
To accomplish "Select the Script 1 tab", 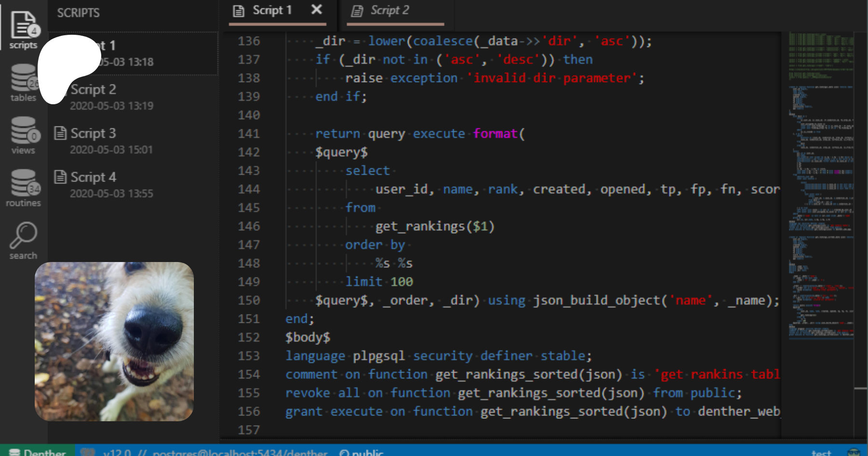I will point(272,11).
